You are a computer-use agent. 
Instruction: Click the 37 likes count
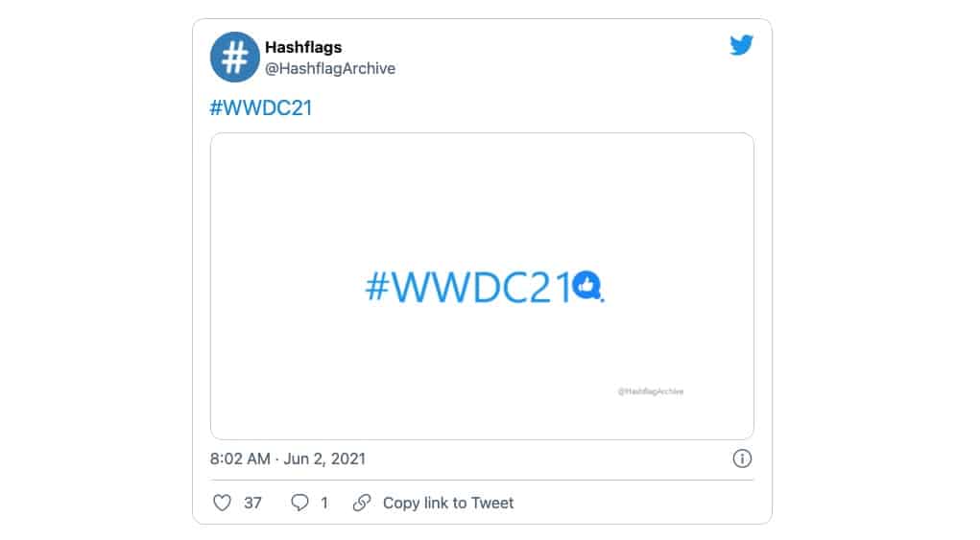pyautogui.click(x=252, y=504)
